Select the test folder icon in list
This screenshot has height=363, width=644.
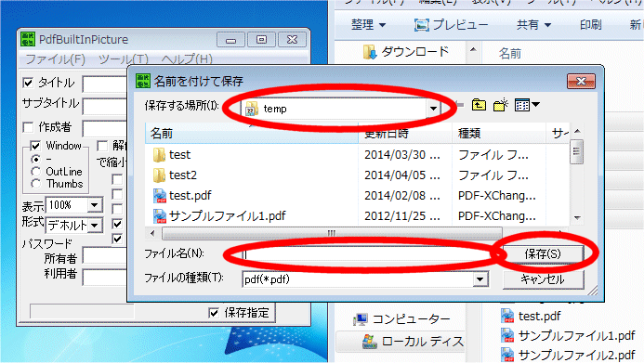click(159, 155)
